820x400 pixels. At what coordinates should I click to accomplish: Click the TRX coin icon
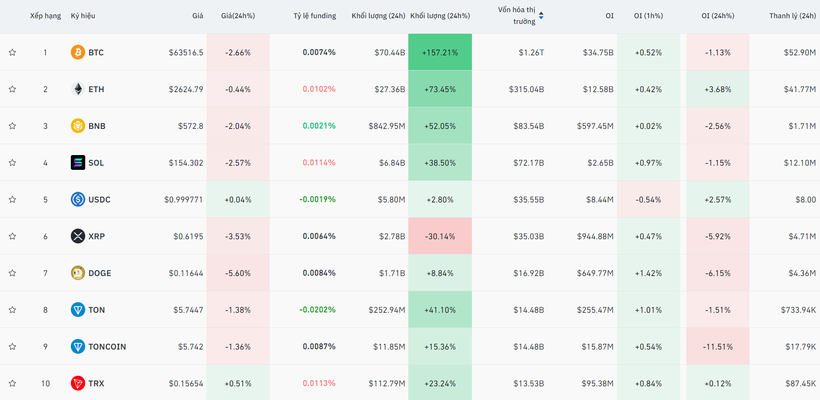(78, 383)
